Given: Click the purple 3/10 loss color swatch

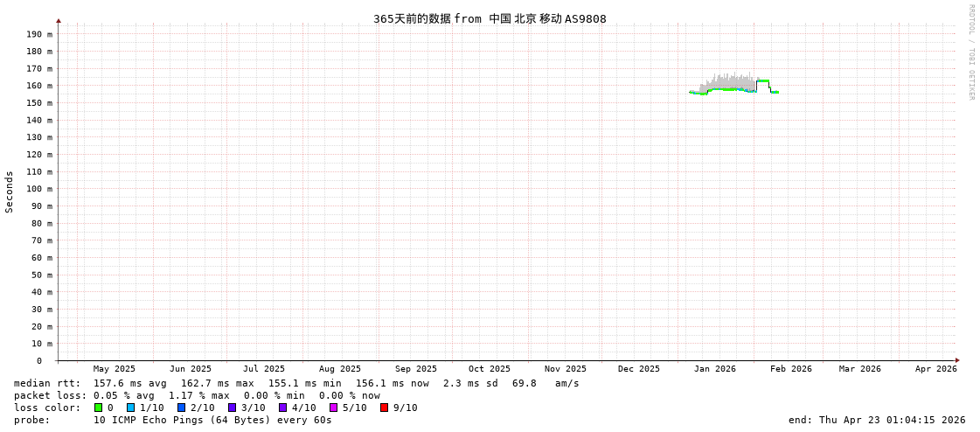Looking at the screenshot, I should 232,408.
